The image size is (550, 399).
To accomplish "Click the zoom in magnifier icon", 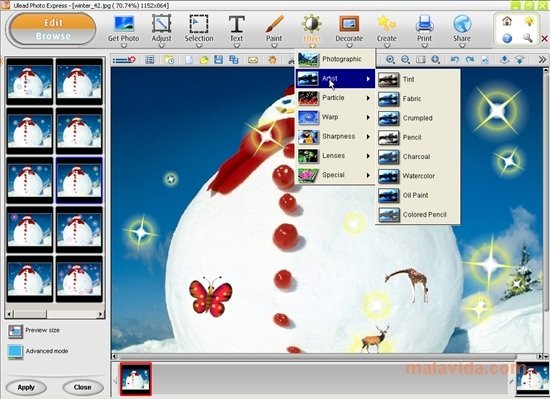I will tap(390, 60).
